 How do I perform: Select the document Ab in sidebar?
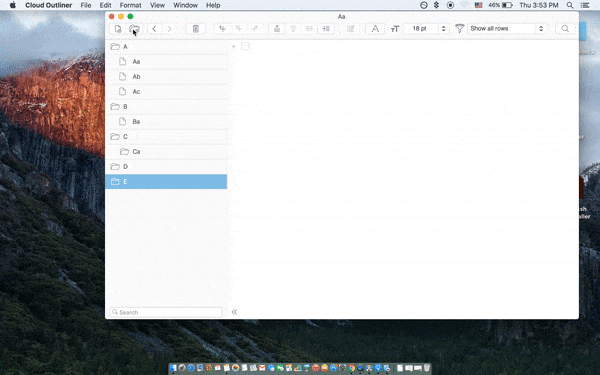tap(166, 77)
